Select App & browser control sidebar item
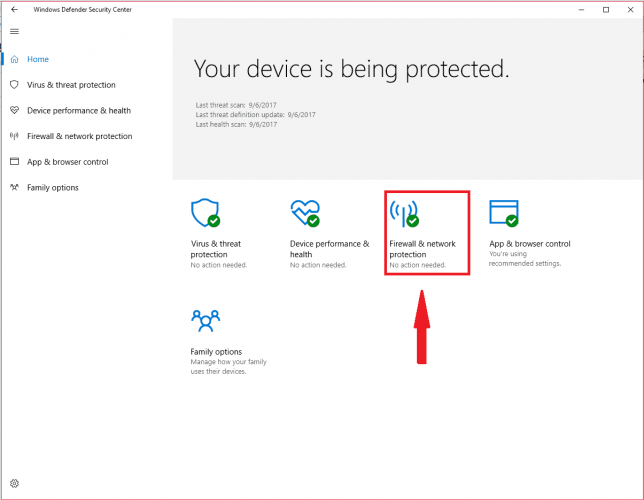The width and height of the screenshot is (644, 500). [68, 162]
